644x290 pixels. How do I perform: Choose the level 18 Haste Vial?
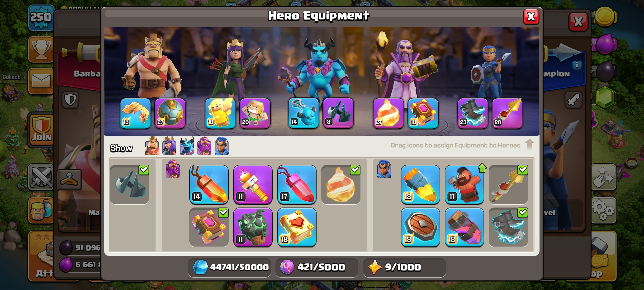pos(464,227)
